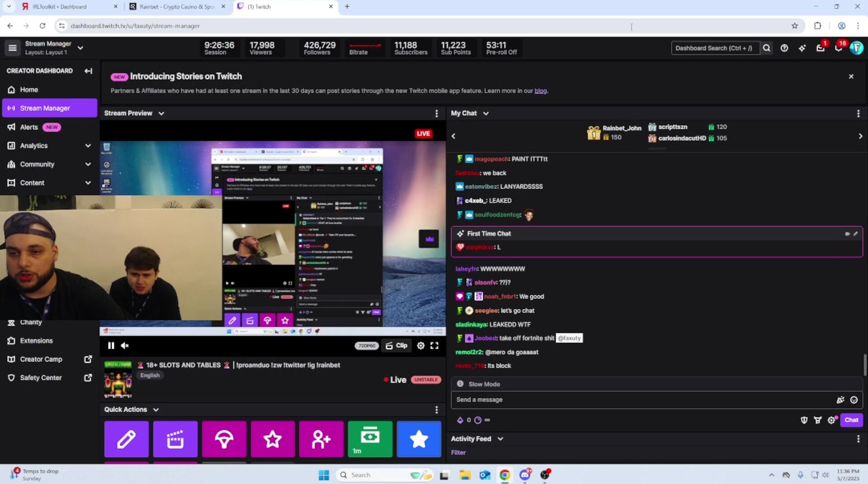Create a Clip of the stream
Viewport: 868px width, 484px height.
(396, 346)
